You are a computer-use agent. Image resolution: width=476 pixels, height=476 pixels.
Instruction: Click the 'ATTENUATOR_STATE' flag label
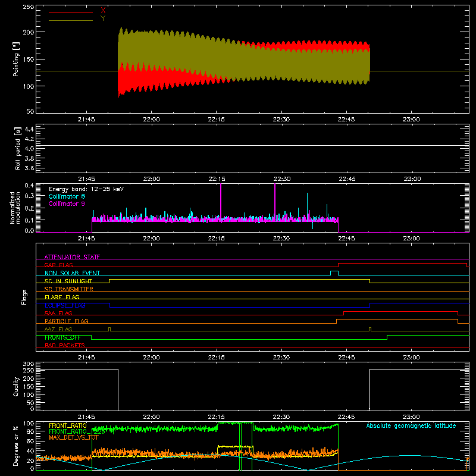click(72, 257)
